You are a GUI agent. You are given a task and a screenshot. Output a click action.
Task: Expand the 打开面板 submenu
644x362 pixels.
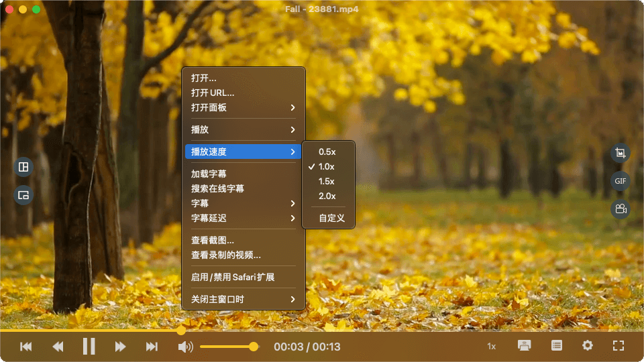(x=243, y=108)
